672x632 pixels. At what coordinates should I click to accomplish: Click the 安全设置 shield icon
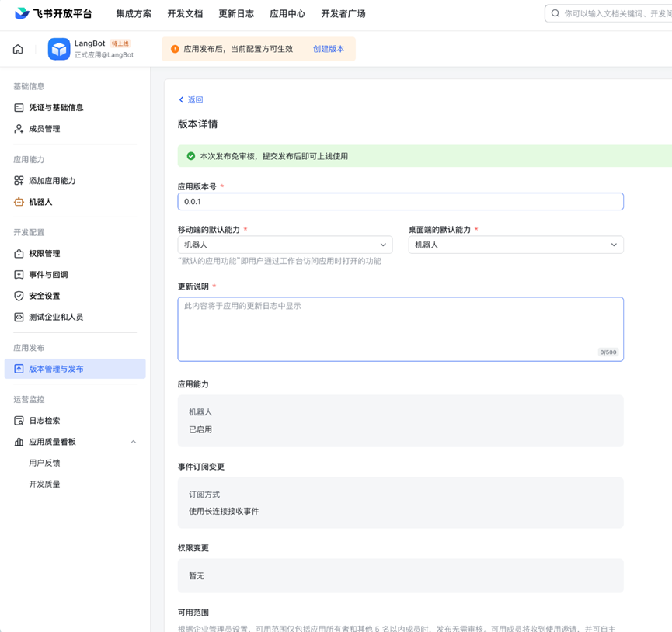[x=19, y=296]
